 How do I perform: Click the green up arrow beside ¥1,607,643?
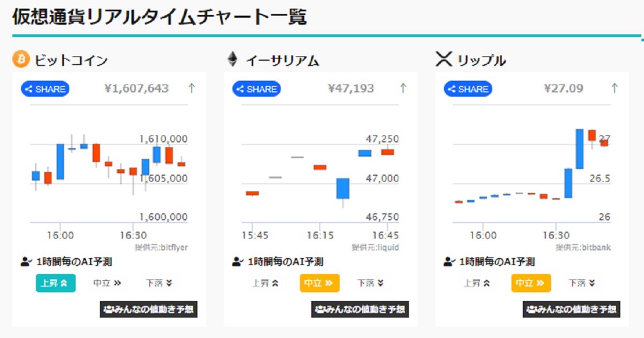(191, 88)
